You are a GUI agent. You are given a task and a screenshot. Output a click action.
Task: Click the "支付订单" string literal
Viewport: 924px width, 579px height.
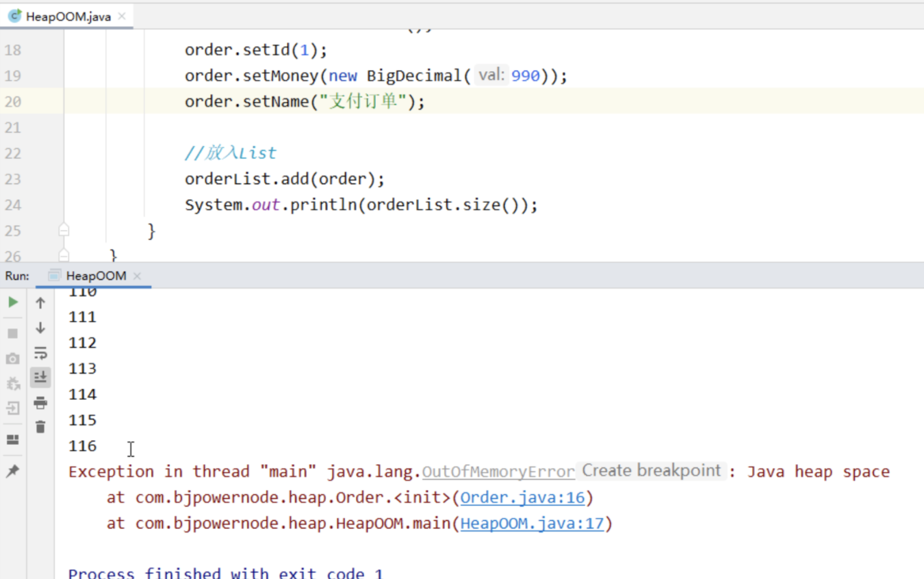(x=363, y=101)
